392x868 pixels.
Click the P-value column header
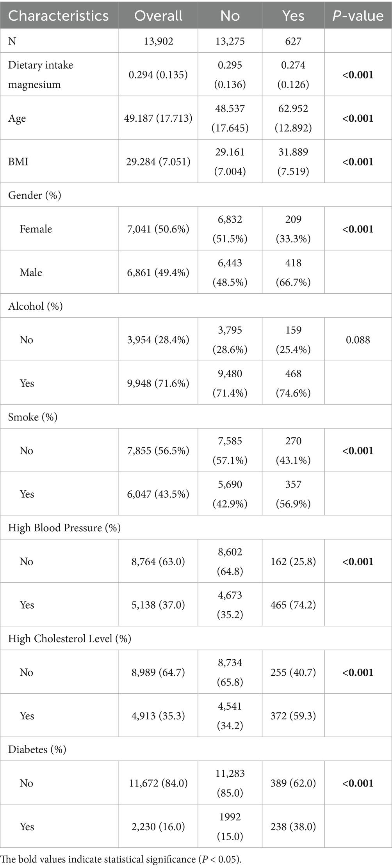tap(358, 16)
